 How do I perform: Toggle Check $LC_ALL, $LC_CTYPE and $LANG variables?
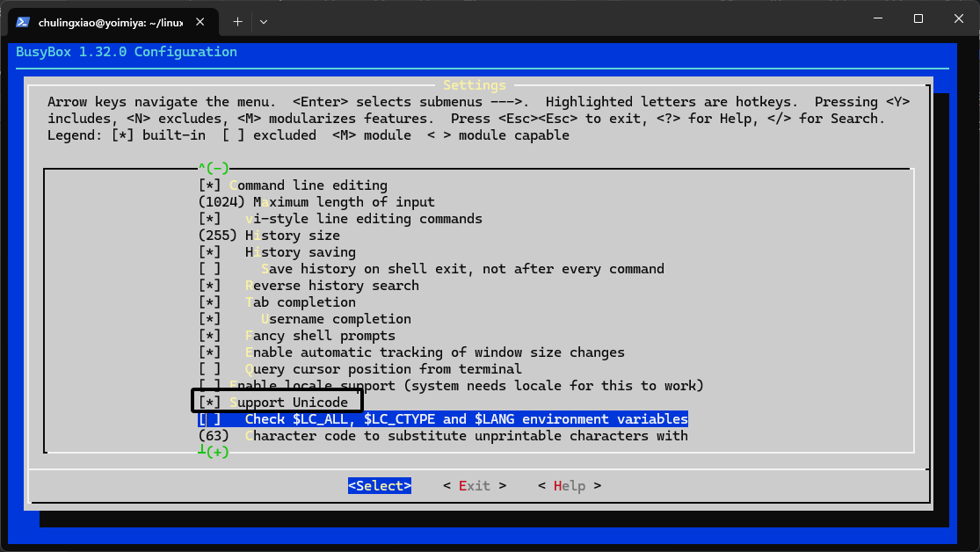(443, 419)
